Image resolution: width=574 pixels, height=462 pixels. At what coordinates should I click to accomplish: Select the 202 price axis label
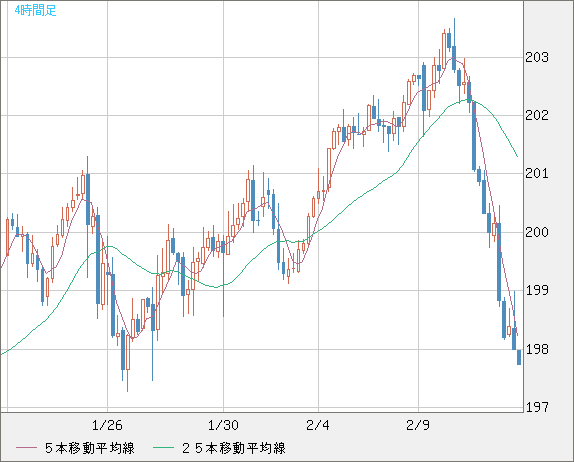(537, 115)
